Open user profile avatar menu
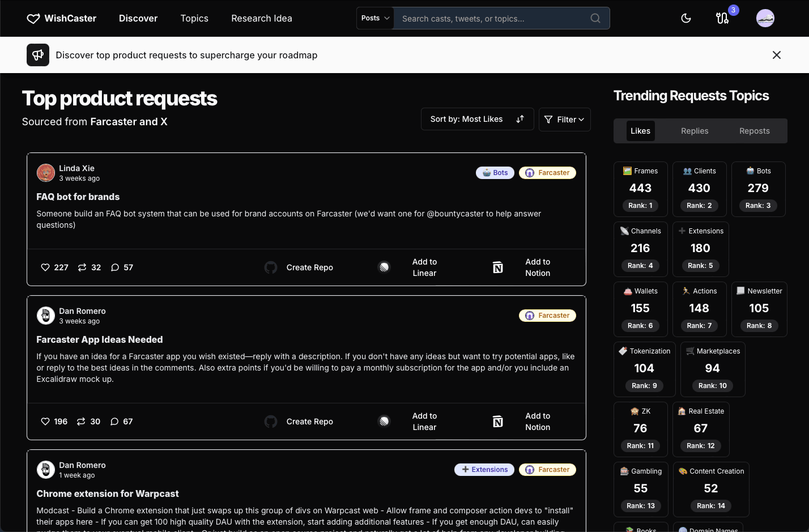Viewport: 809px width, 532px height. coord(765,18)
